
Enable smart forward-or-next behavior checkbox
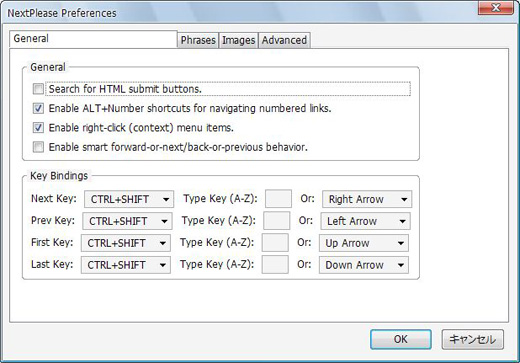tap(38, 147)
